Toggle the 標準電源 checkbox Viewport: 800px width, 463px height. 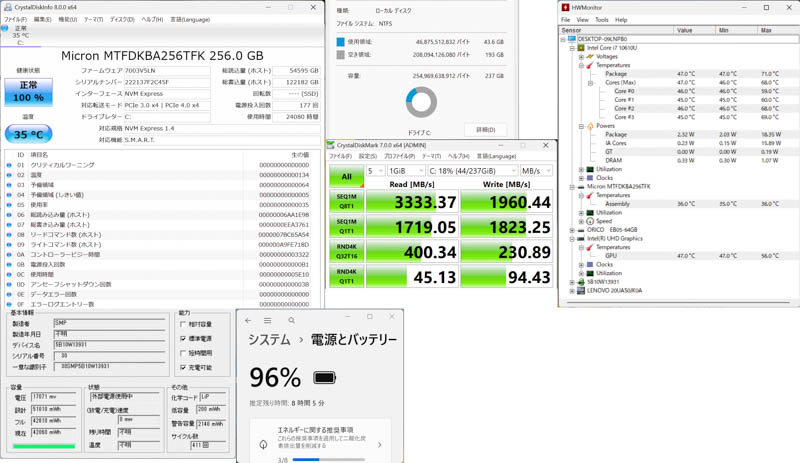[x=183, y=339]
